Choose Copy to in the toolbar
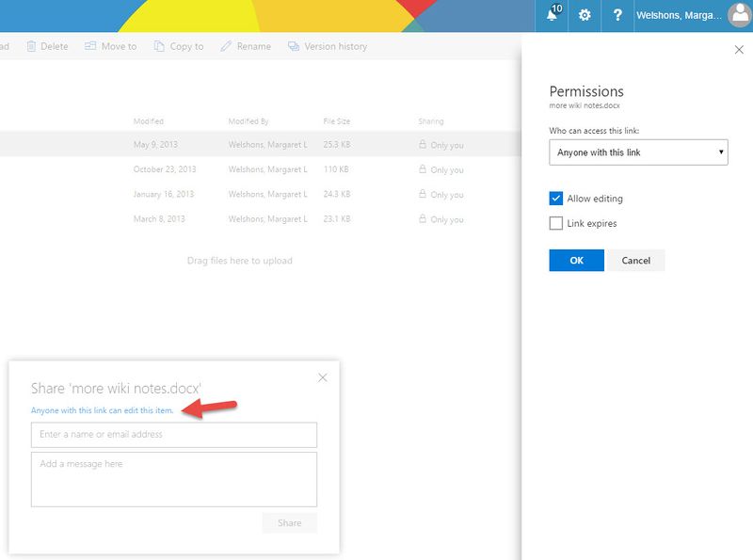This screenshot has width=753, height=560. [178, 46]
